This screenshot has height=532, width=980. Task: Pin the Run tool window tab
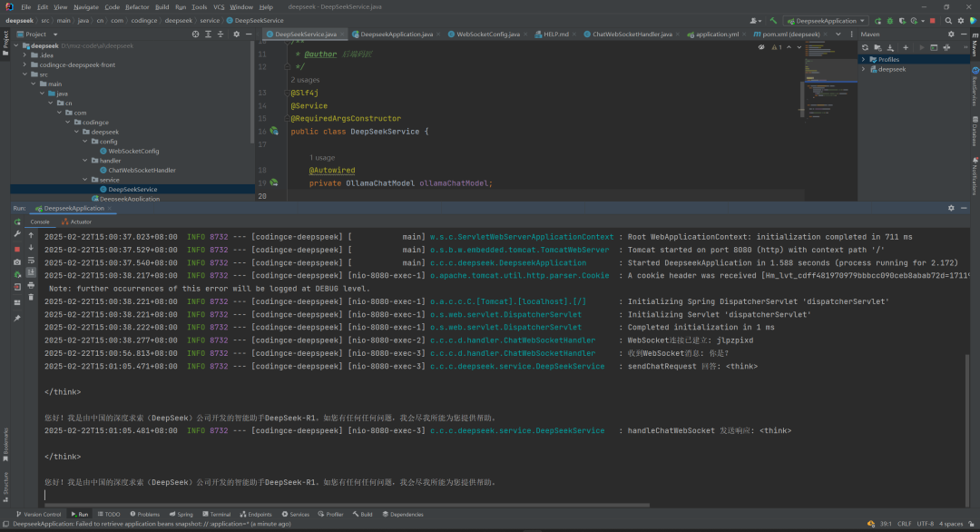[x=17, y=318]
